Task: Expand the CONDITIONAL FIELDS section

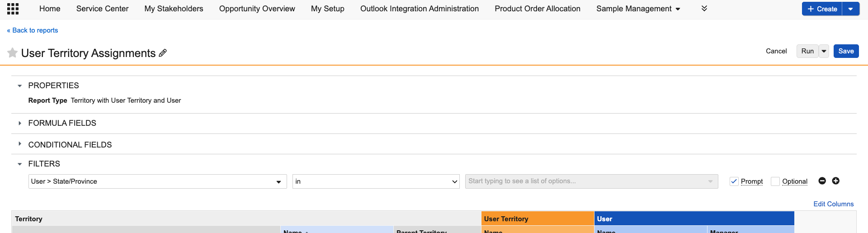Action: tap(19, 144)
